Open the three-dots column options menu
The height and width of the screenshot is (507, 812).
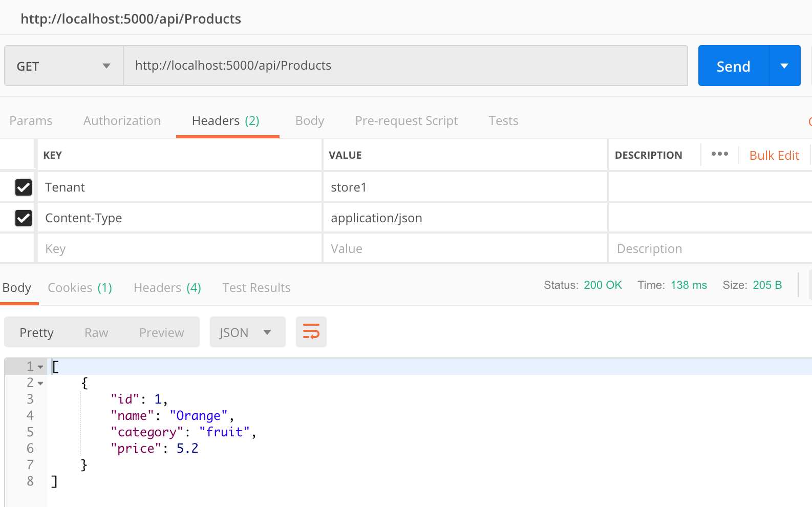719,154
